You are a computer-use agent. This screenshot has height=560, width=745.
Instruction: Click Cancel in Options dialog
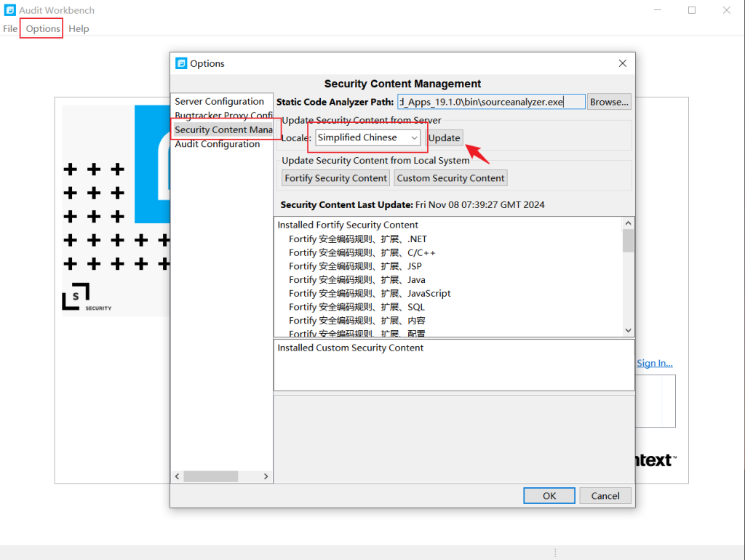coord(605,495)
